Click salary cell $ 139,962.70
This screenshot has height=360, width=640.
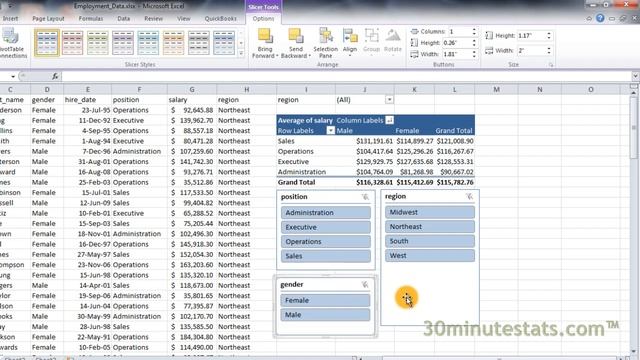(192, 120)
